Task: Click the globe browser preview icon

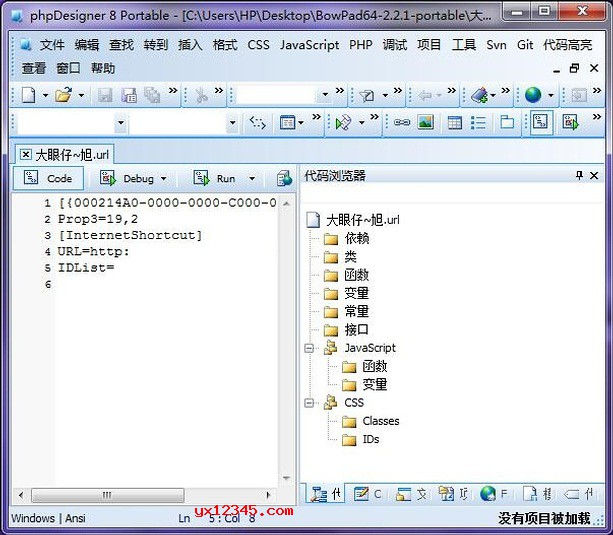Action: (x=533, y=95)
